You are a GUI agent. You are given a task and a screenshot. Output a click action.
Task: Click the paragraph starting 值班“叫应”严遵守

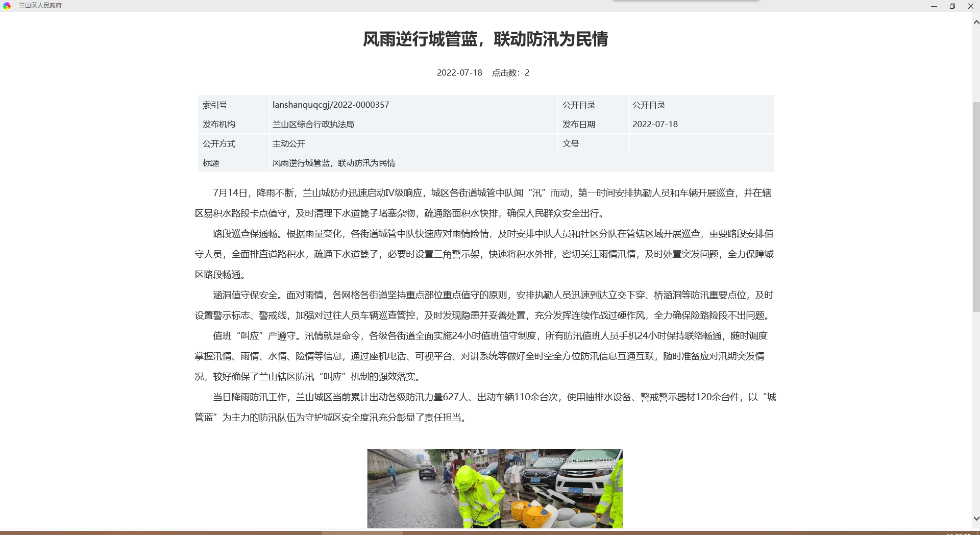(x=481, y=356)
